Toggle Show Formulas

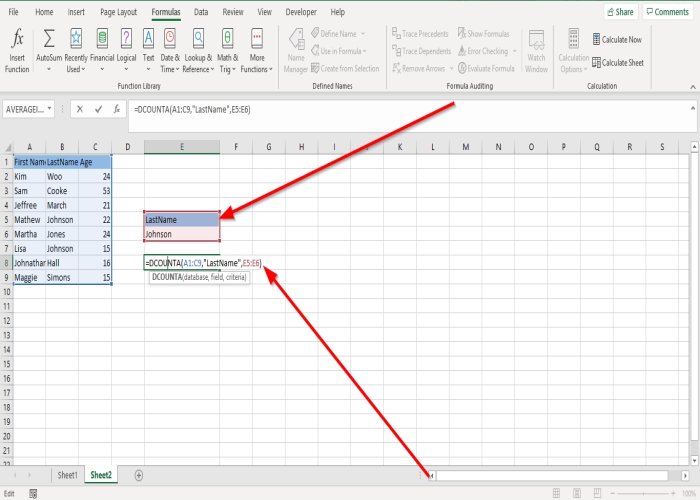pyautogui.click(x=483, y=33)
